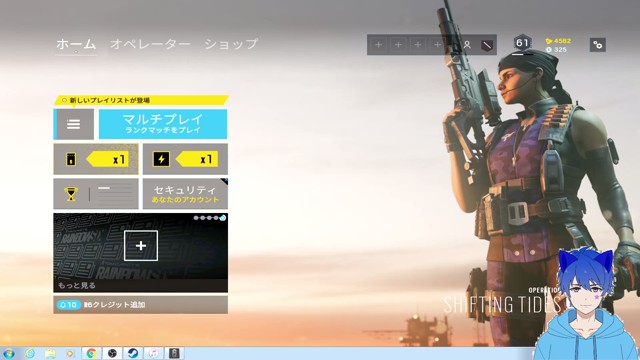
Task: Switch to the ショップ tab
Action: point(231,44)
